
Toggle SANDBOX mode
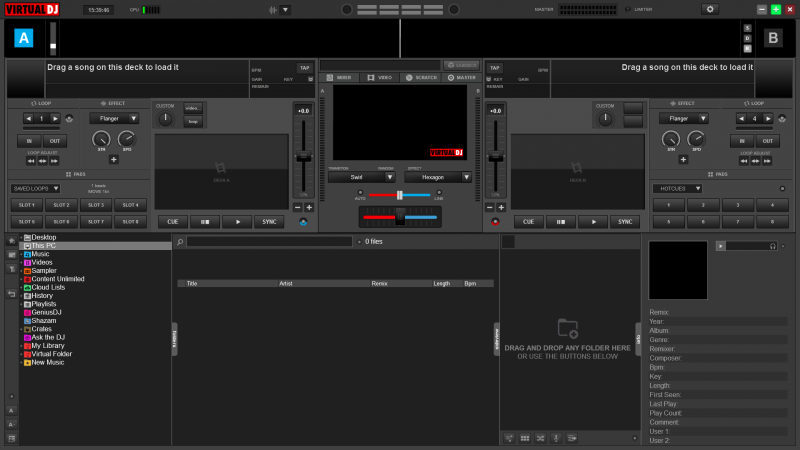[461, 65]
